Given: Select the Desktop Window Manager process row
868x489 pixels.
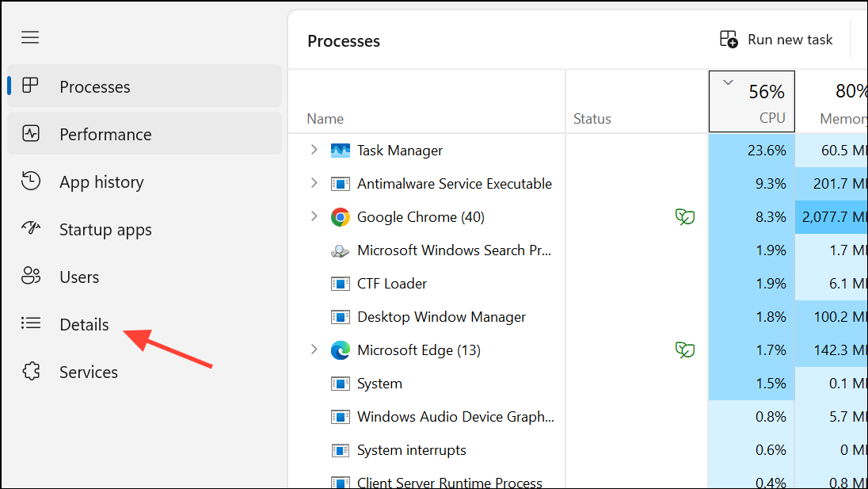Looking at the screenshot, I should [441, 317].
